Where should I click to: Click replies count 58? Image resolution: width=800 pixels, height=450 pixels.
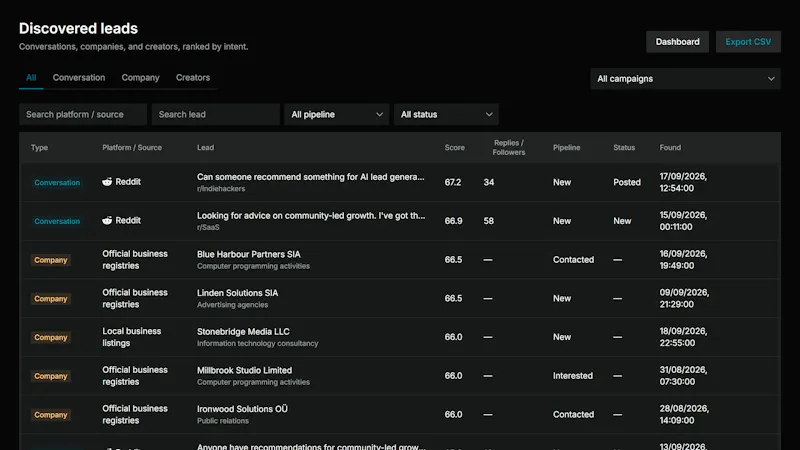point(489,221)
